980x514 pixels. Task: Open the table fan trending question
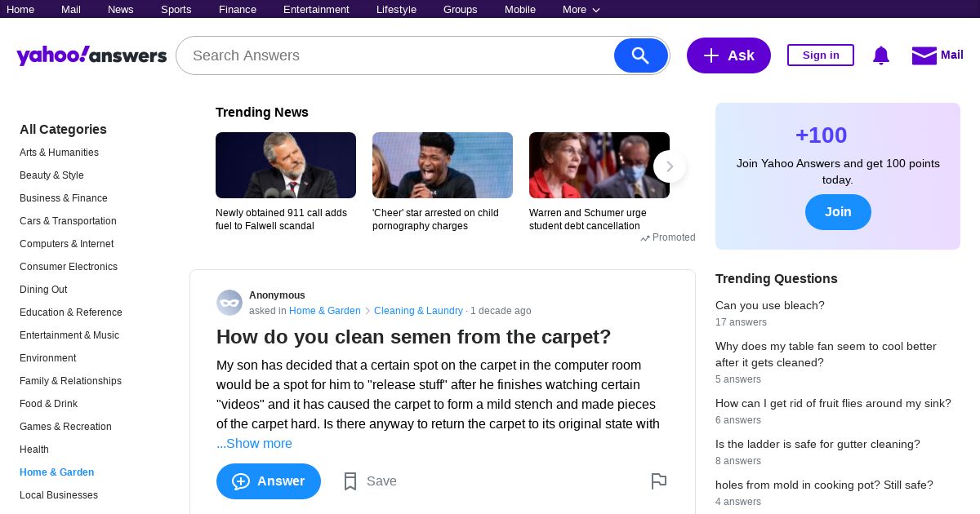coord(826,354)
